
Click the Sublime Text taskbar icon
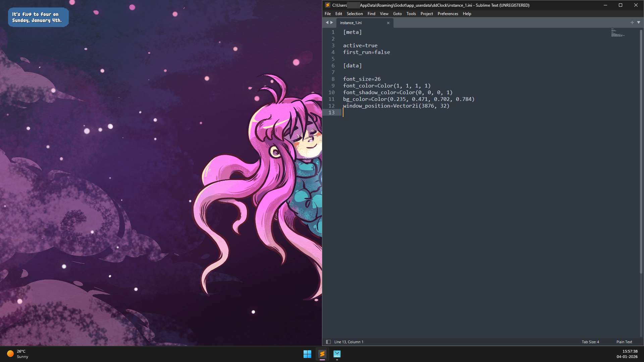(322, 354)
